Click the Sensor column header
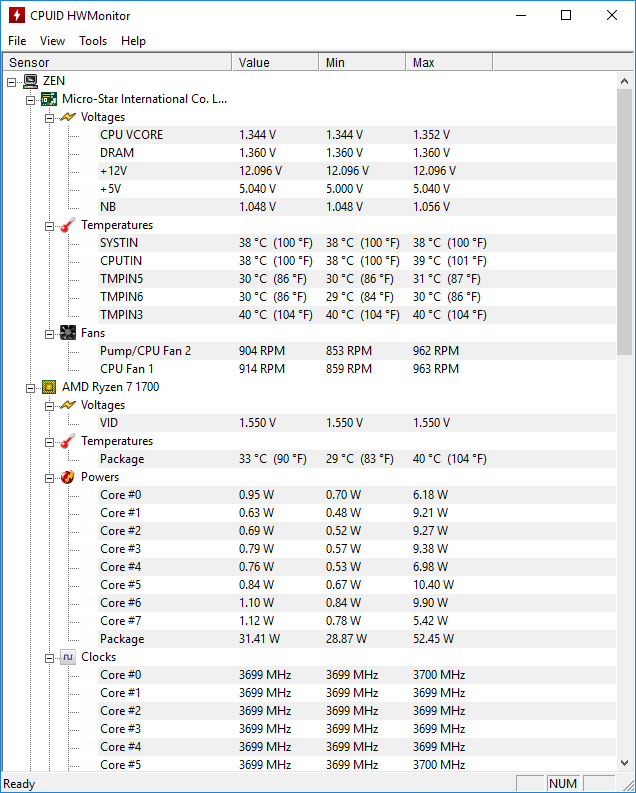 [x=117, y=63]
